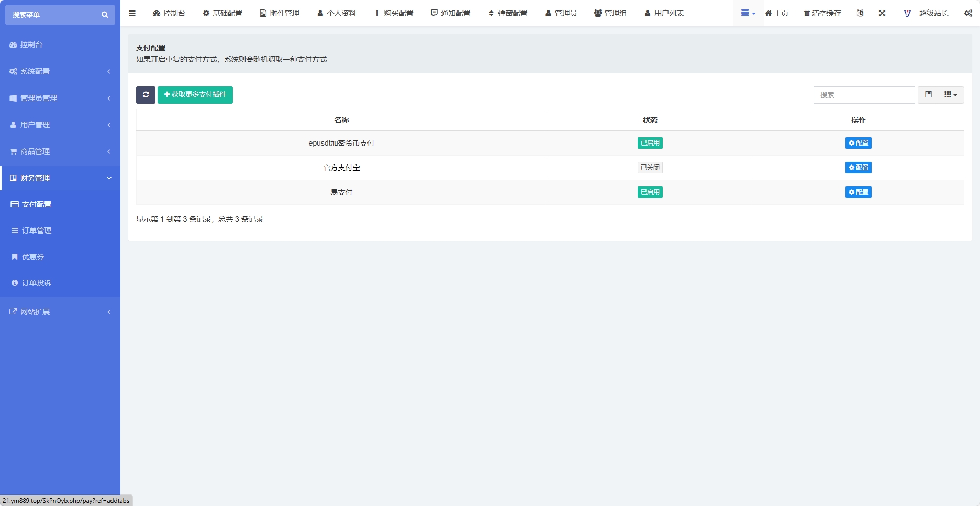
Task: Click the 超级站长 user avatar
Action: (x=908, y=13)
